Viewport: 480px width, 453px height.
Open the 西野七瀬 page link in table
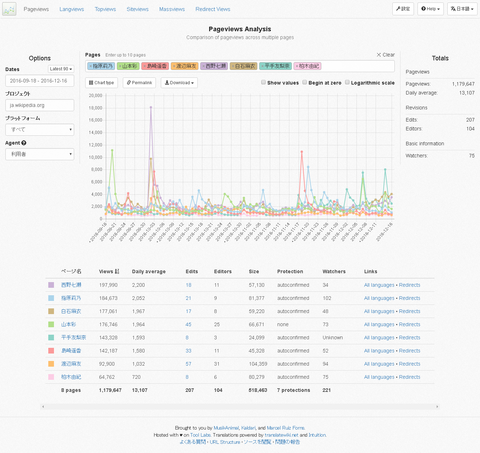pyautogui.click(x=71, y=285)
